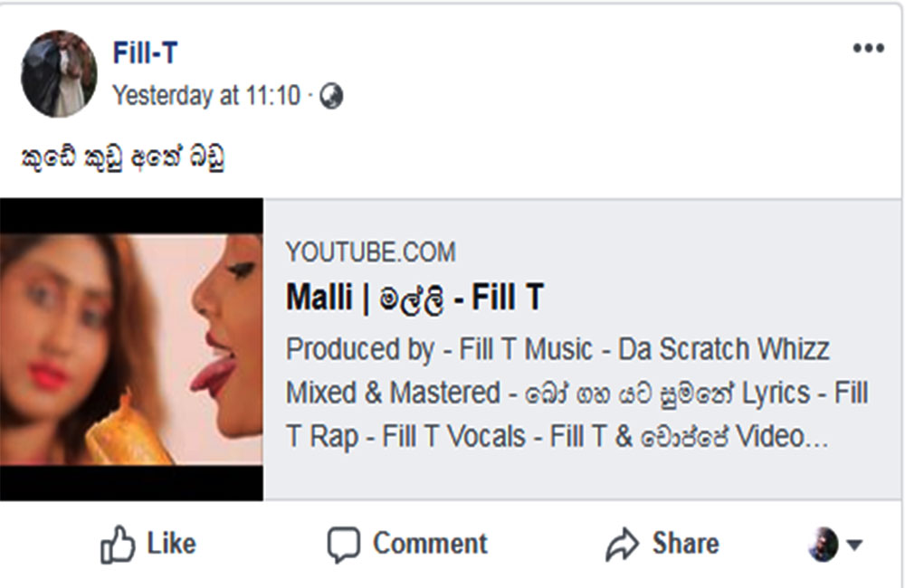Click the Fill-T circular profile picture
Screen dimensions: 905x588
60,70
